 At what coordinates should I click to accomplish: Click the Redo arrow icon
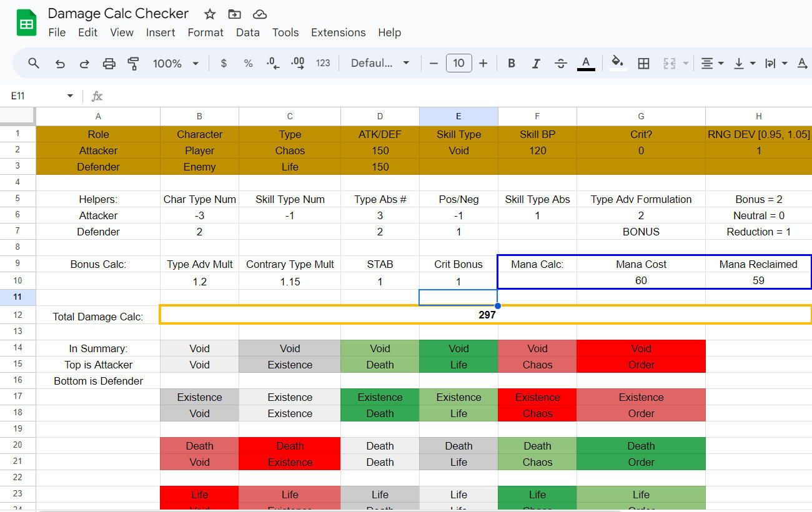(x=84, y=63)
